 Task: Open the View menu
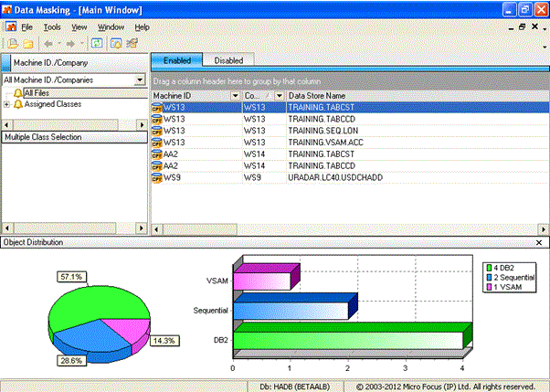(79, 27)
